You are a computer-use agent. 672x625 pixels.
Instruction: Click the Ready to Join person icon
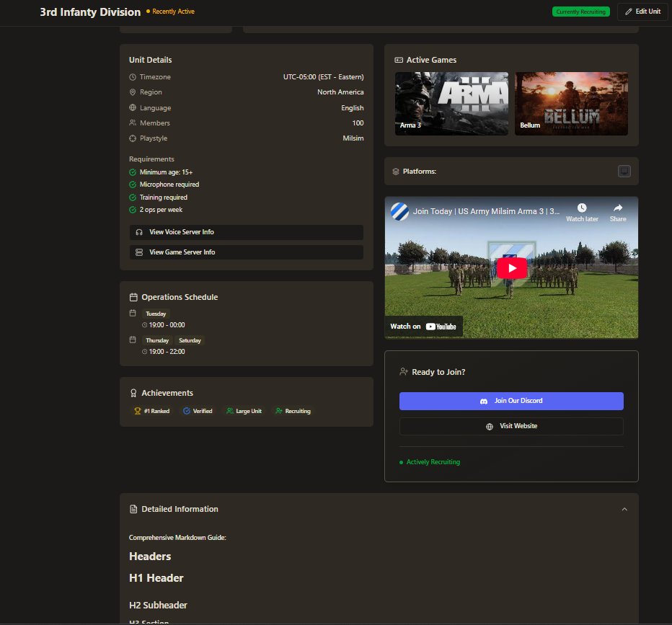tap(403, 372)
